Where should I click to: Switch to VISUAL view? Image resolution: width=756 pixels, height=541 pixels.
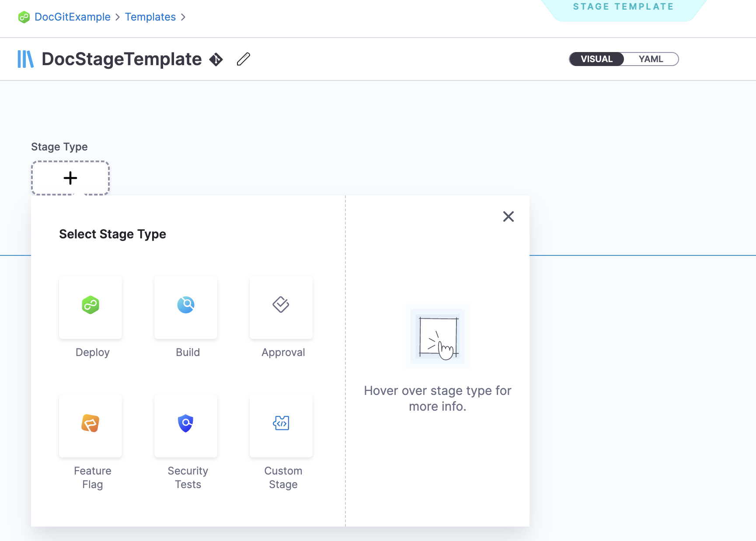pos(596,59)
